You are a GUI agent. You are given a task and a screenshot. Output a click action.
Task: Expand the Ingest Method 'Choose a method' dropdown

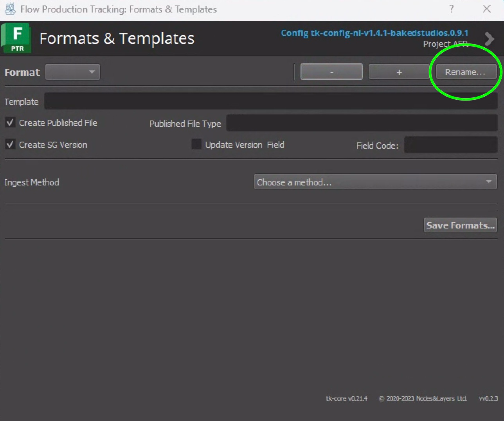(375, 182)
